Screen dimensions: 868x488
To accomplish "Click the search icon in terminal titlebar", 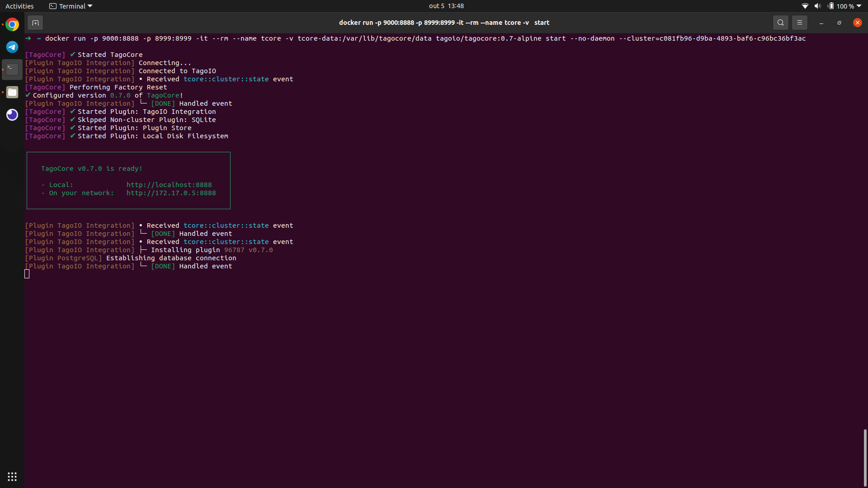I will pyautogui.click(x=781, y=22).
